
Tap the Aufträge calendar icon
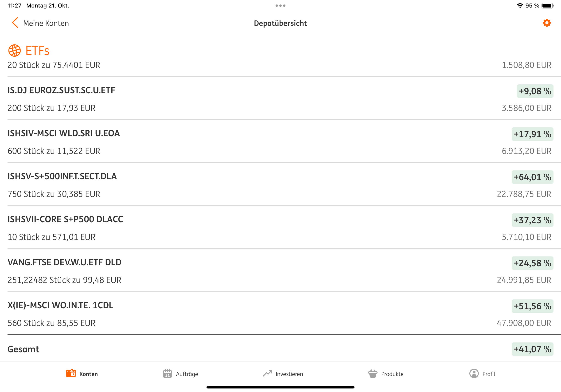tap(167, 374)
